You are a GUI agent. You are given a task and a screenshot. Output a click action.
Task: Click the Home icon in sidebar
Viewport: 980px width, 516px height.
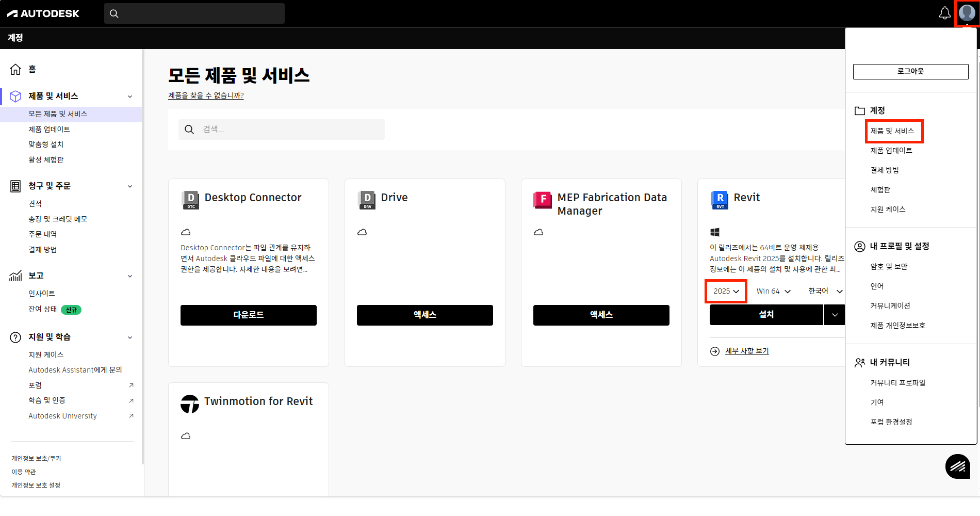(15, 69)
